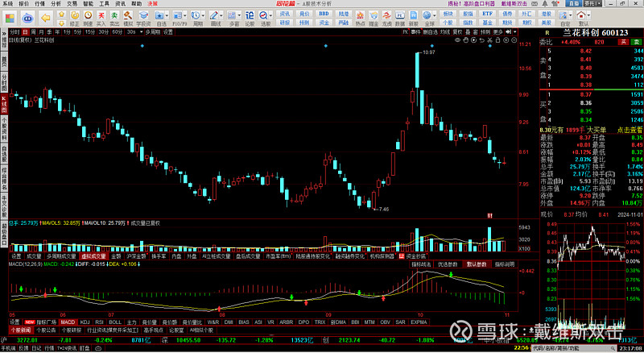This screenshot has width=644, height=353.
Task: Click the undo arrow icon above chart
Action: (x=481, y=40)
